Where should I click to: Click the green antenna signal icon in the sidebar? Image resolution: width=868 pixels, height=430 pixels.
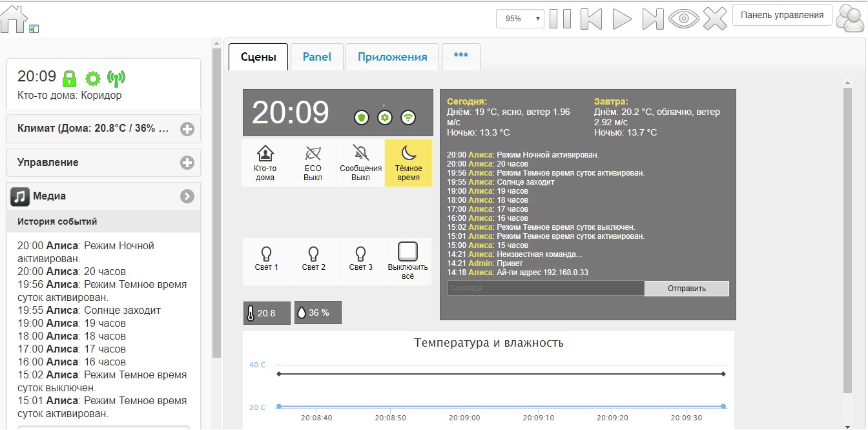(x=116, y=79)
